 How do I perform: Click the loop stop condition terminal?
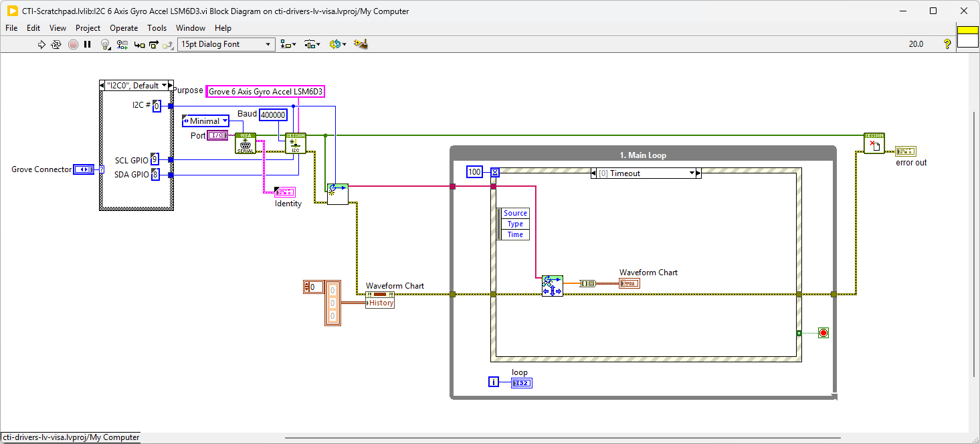point(823,333)
